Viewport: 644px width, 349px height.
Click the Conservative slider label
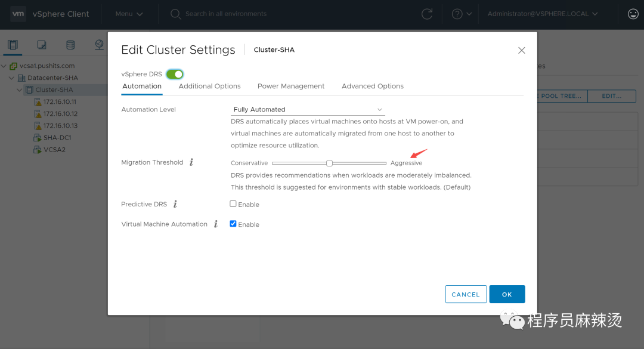tap(249, 163)
